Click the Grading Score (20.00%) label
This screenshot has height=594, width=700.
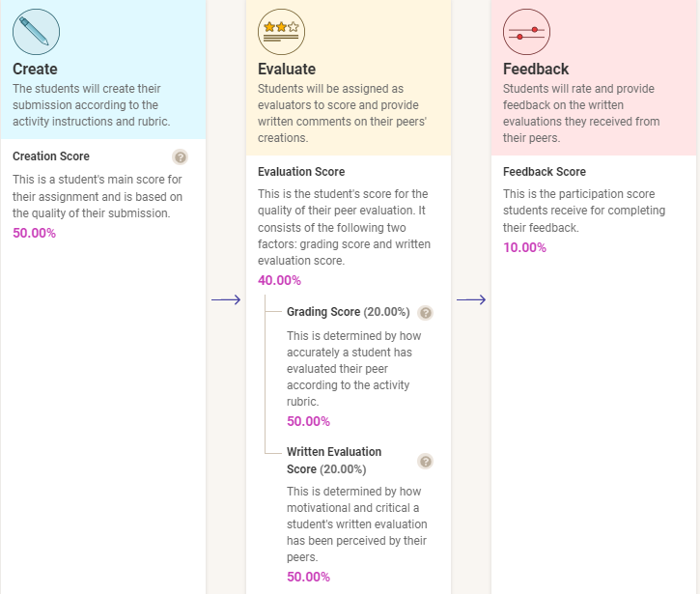coord(348,312)
